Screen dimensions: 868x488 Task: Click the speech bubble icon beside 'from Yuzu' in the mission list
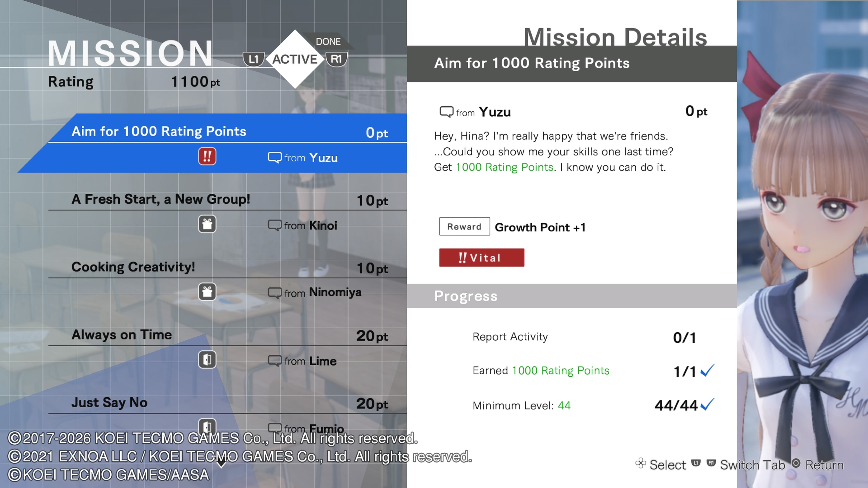[x=275, y=158]
